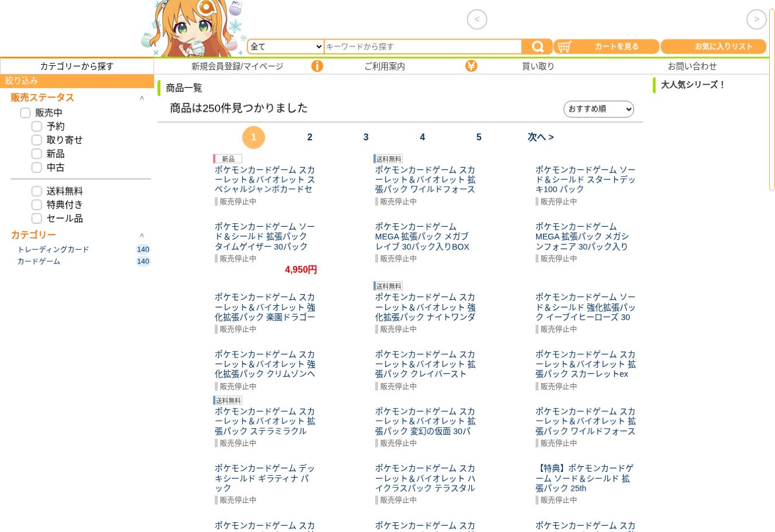Open カテゴリーから探す menu
The height and width of the screenshot is (532, 775).
point(77,66)
